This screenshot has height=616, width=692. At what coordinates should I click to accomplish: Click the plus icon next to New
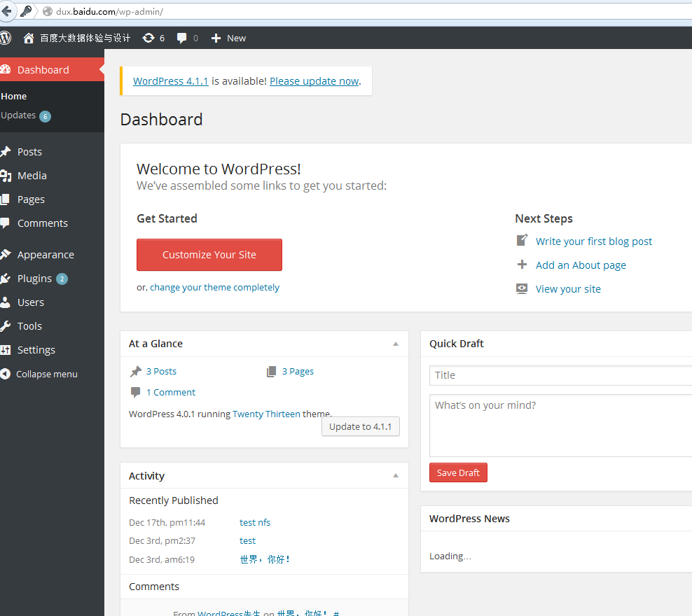click(x=216, y=38)
